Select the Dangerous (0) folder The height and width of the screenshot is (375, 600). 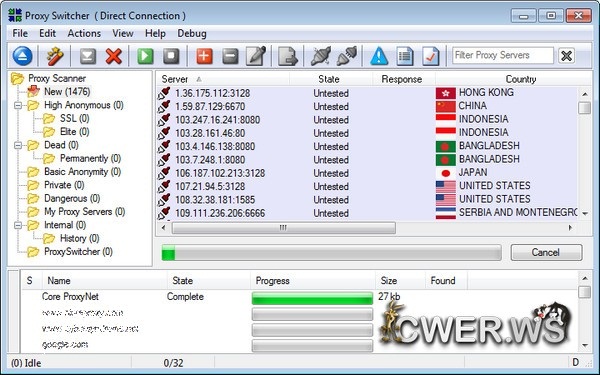[x=72, y=199]
